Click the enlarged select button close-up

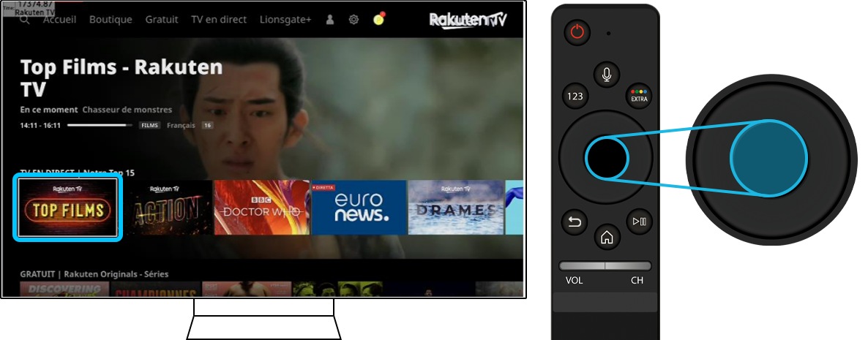point(769,159)
